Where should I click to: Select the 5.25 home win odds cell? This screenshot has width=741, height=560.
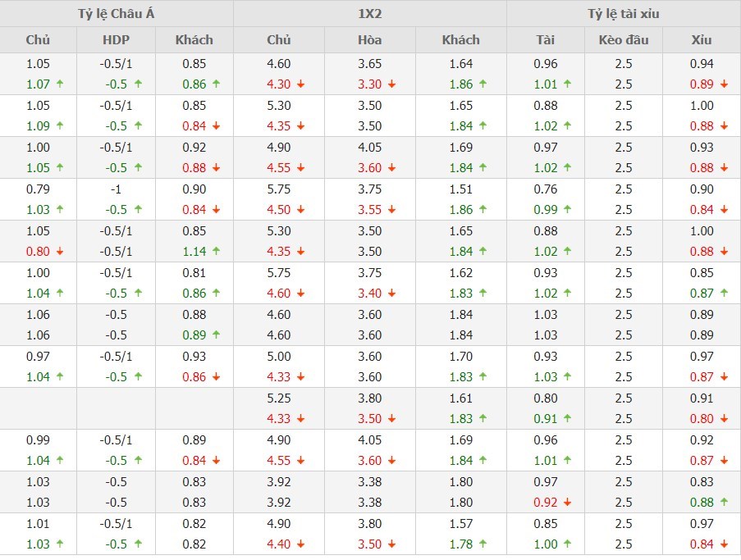point(279,398)
